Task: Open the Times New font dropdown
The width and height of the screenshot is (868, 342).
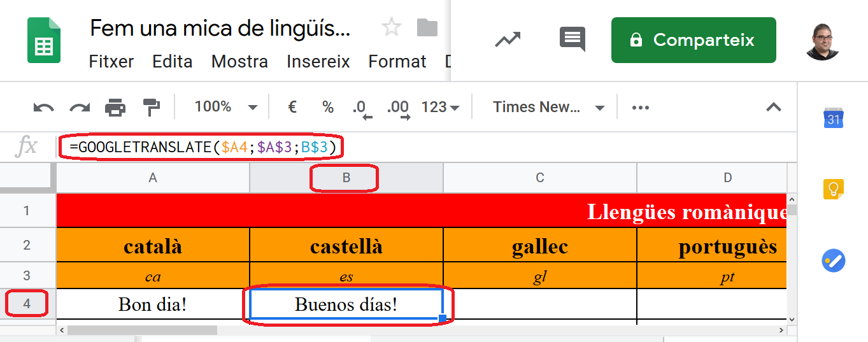Action: 548,107
